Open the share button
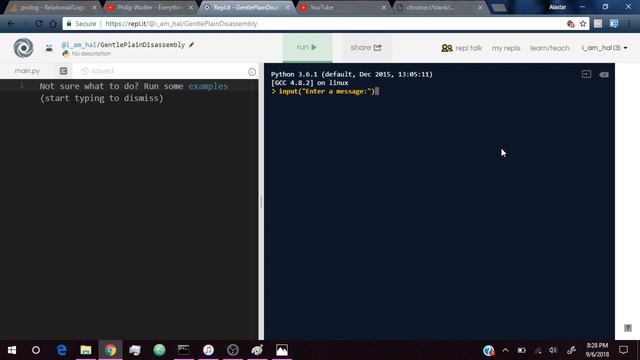 366,48
